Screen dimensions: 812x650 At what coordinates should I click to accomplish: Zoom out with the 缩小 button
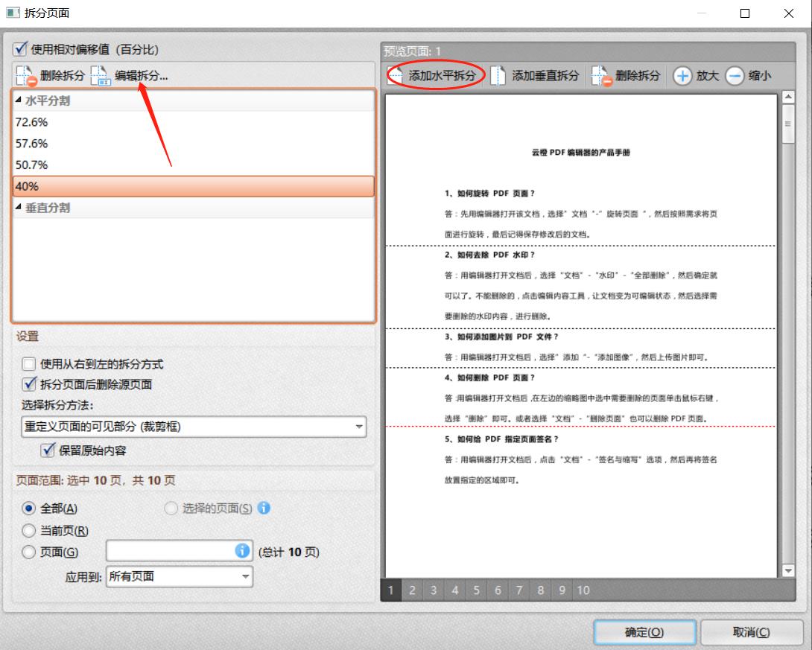(748, 75)
